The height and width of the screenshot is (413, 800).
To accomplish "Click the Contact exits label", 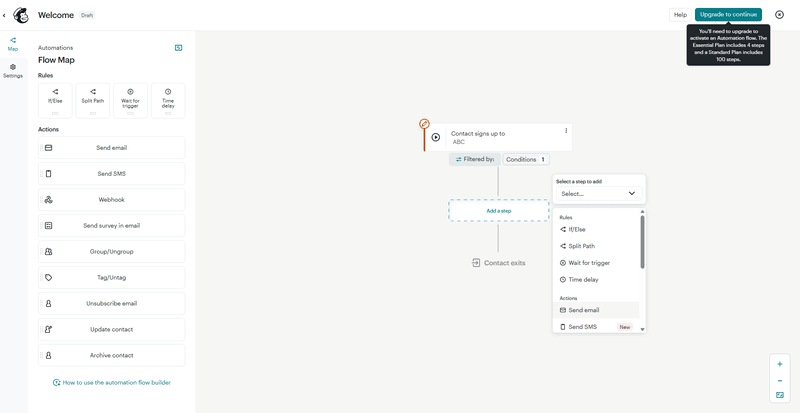I will pyautogui.click(x=504, y=263).
